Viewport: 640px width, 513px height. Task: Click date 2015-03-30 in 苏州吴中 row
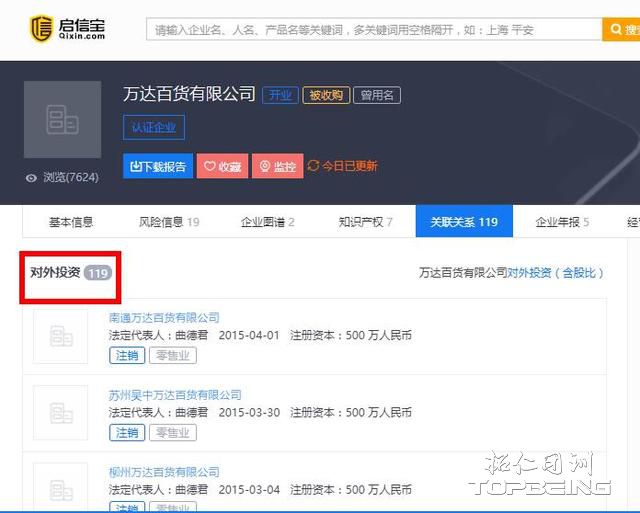[249, 413]
